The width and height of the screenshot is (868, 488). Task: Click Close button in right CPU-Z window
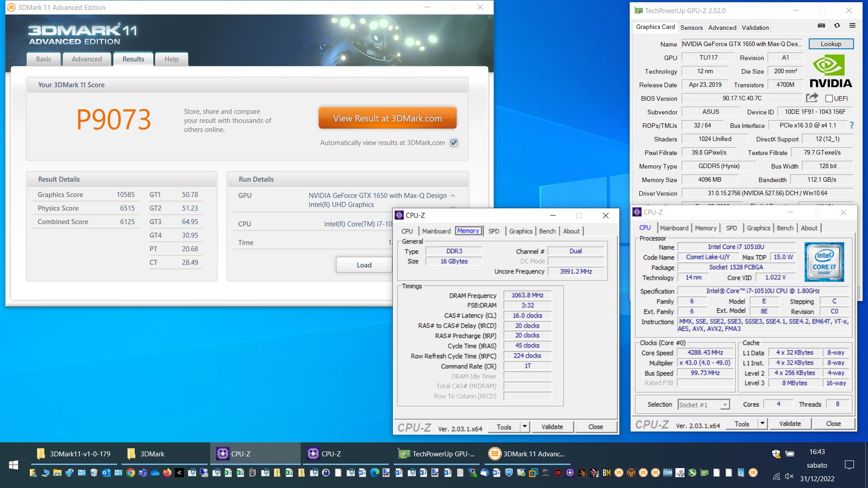833,423
